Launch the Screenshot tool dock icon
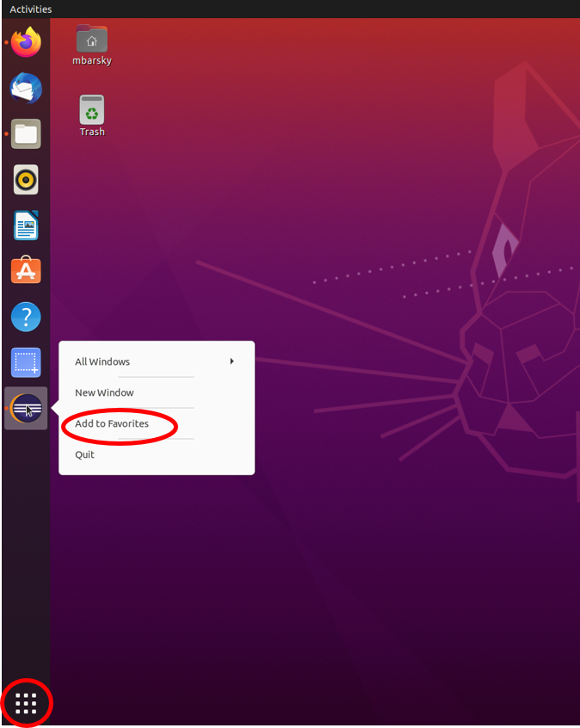The height and width of the screenshot is (728, 580). [x=26, y=362]
